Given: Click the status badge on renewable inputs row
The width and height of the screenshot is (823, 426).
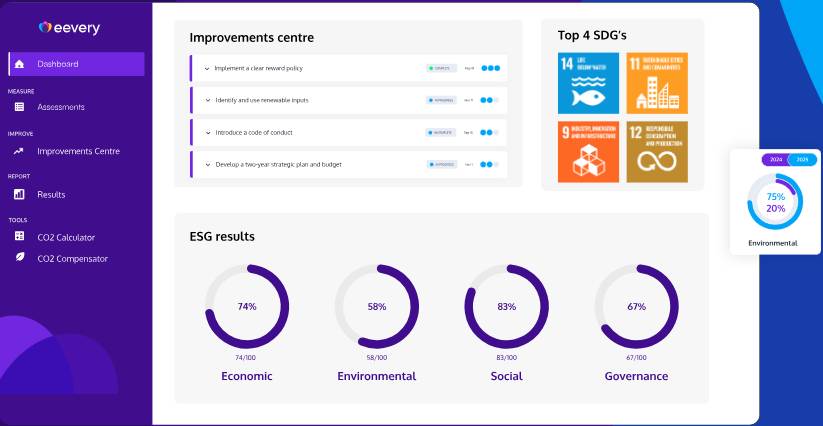Looking at the screenshot, I should 441,100.
